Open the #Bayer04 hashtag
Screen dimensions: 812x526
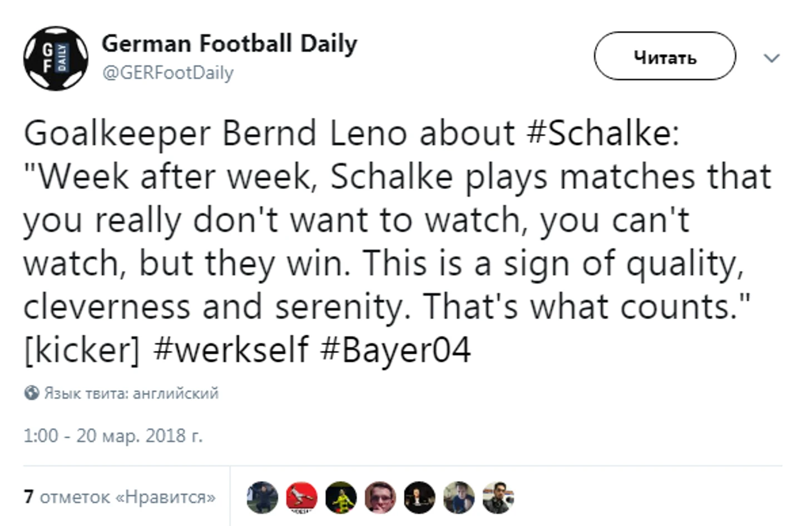pos(395,350)
